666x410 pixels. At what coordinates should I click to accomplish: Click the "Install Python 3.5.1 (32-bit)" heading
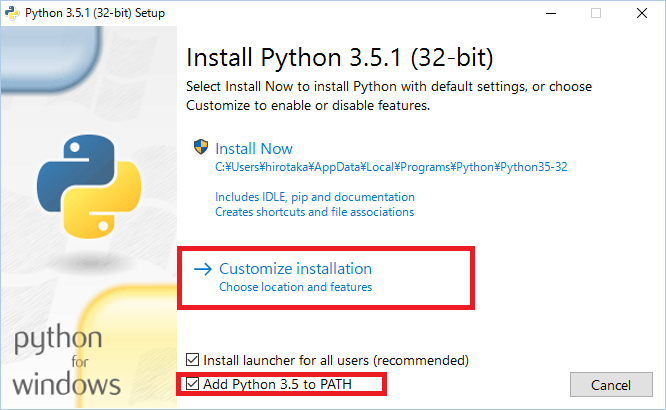click(340, 54)
